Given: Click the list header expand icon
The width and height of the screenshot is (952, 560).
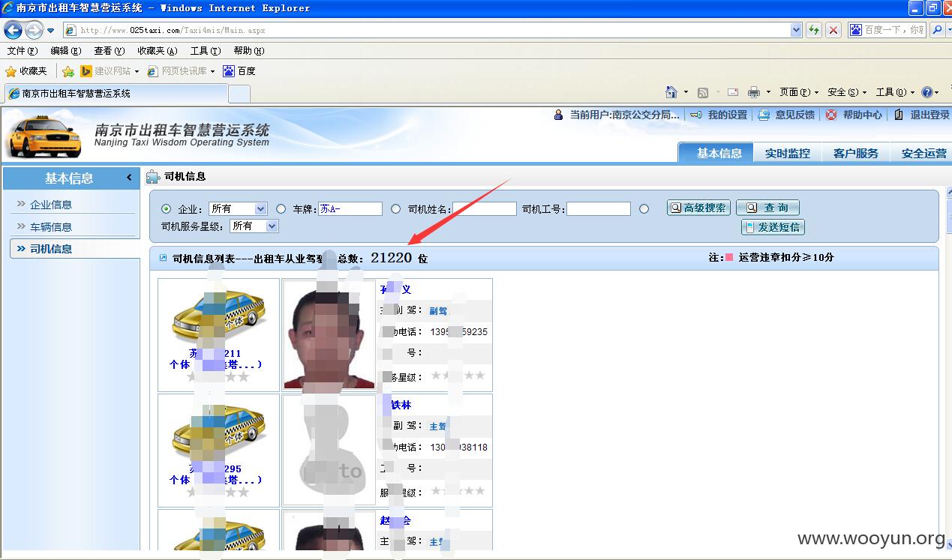Looking at the screenshot, I should [163, 258].
